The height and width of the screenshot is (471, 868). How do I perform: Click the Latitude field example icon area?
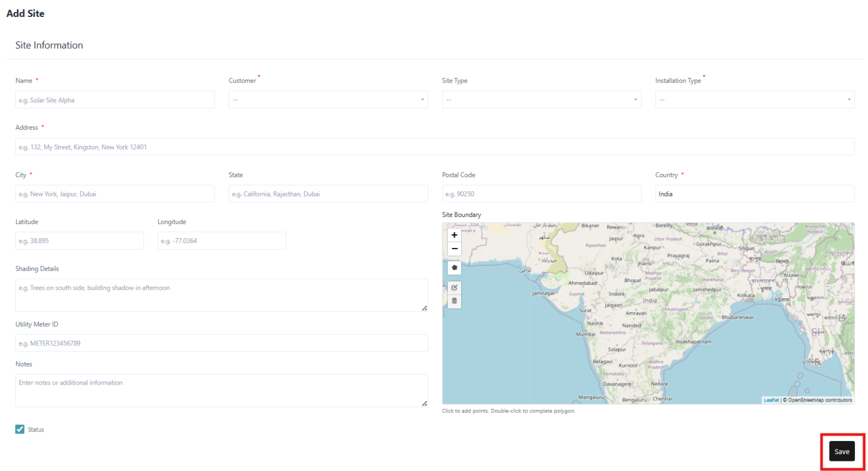point(79,241)
